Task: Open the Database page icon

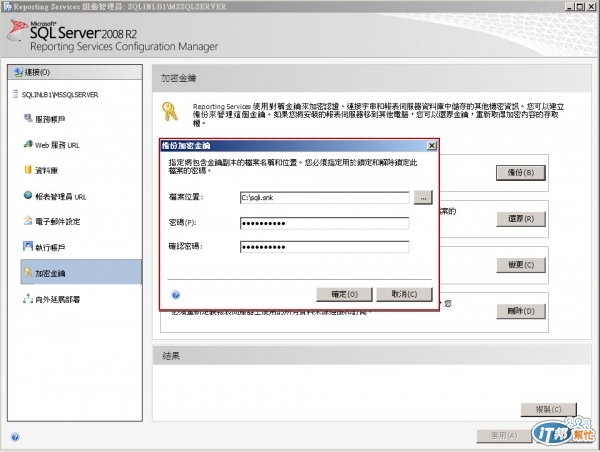Action: click(x=28, y=170)
